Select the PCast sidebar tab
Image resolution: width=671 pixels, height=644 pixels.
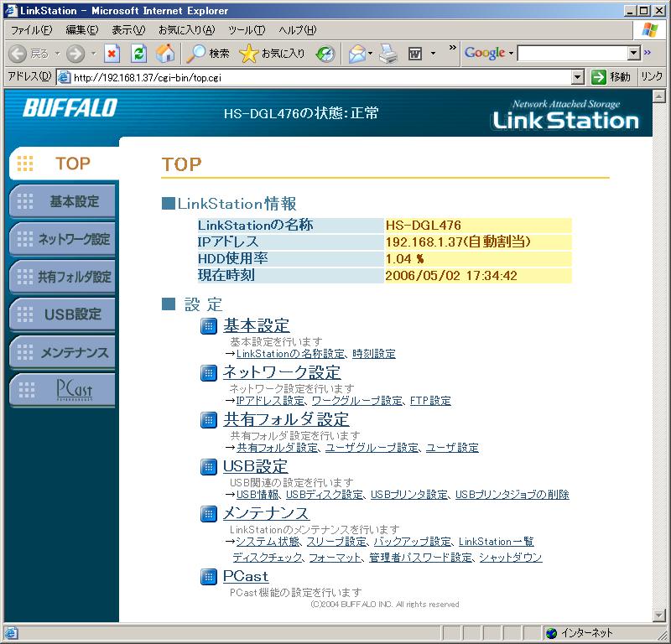[62, 390]
